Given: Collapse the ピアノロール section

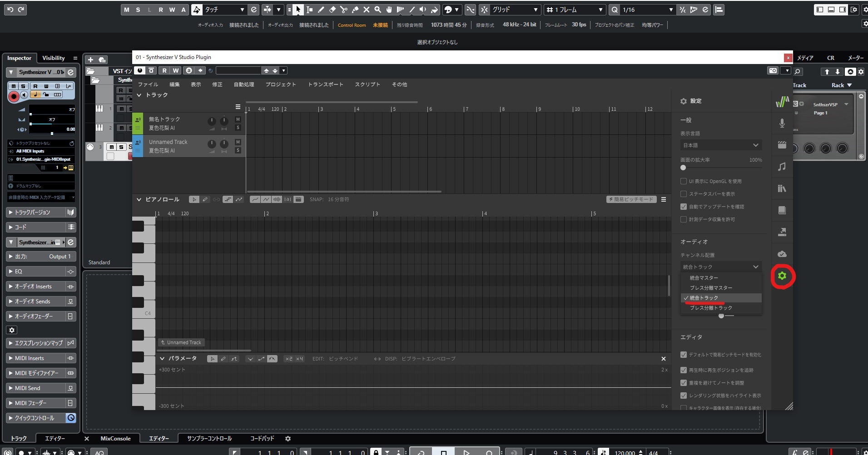Looking at the screenshot, I should point(139,199).
